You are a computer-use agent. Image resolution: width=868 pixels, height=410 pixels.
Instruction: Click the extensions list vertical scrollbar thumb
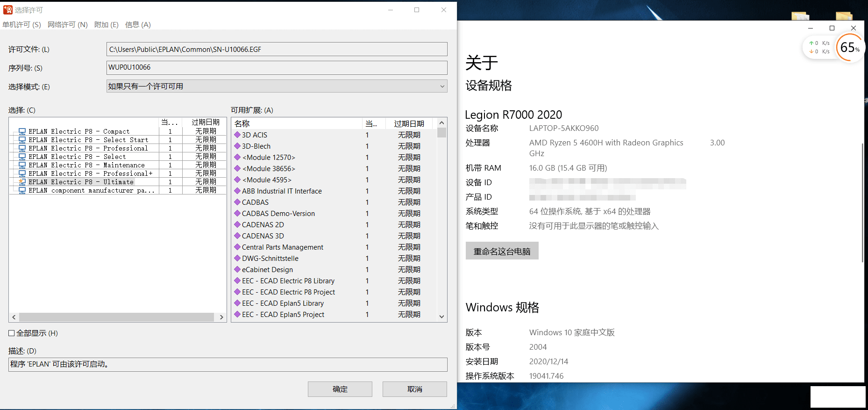click(441, 132)
